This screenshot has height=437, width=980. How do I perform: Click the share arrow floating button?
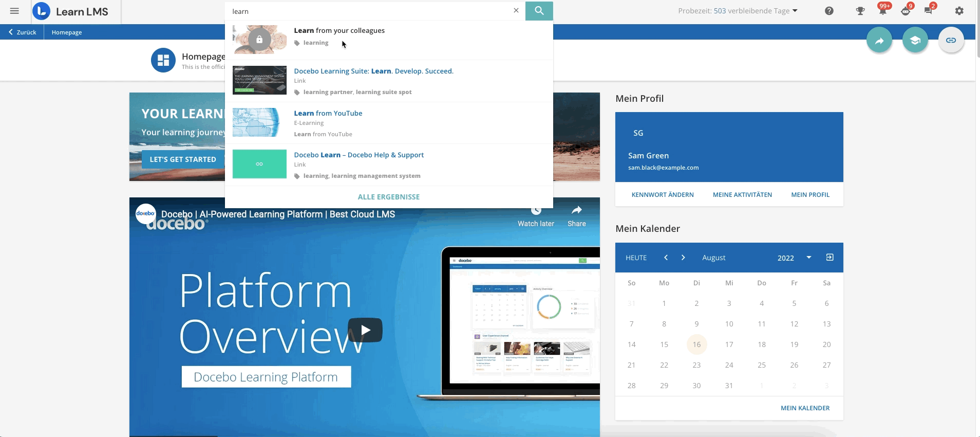(879, 40)
